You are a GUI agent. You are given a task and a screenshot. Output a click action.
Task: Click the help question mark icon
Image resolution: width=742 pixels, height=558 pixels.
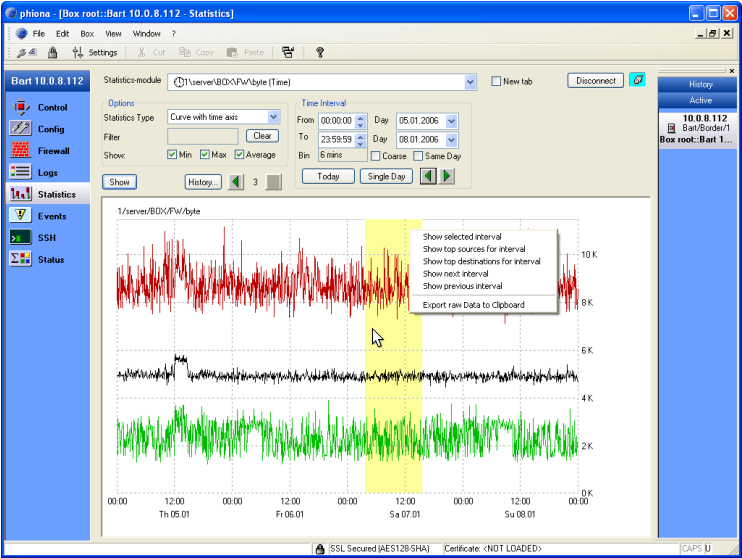(320, 53)
